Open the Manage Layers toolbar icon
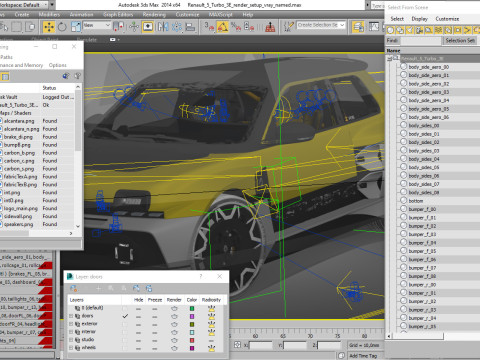The width and height of the screenshot is (480, 360). (x=358, y=27)
